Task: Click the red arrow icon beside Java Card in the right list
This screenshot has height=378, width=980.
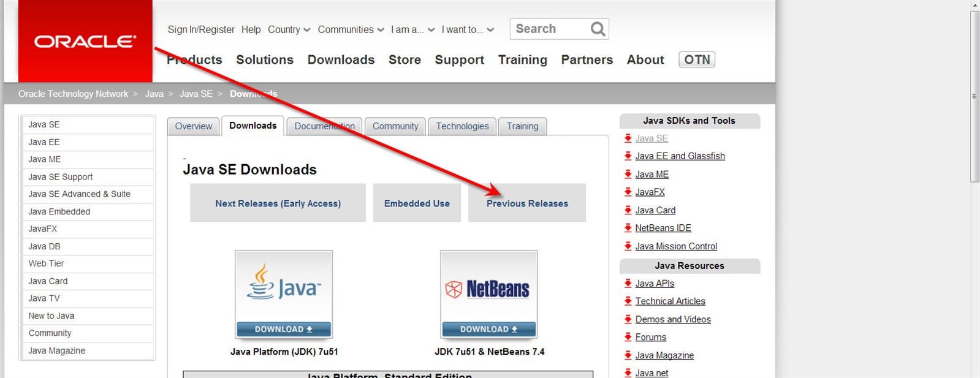Action: [628, 210]
